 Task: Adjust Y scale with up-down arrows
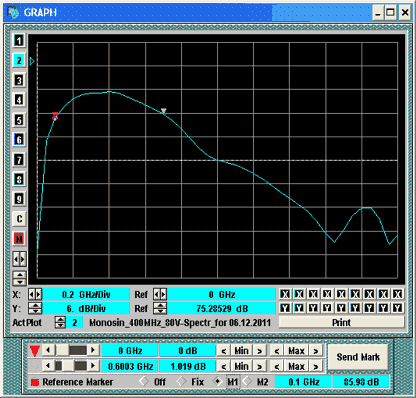click(35, 308)
